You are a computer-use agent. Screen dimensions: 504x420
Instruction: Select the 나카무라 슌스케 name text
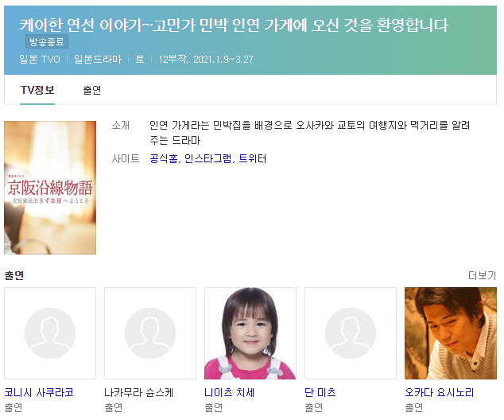click(139, 392)
